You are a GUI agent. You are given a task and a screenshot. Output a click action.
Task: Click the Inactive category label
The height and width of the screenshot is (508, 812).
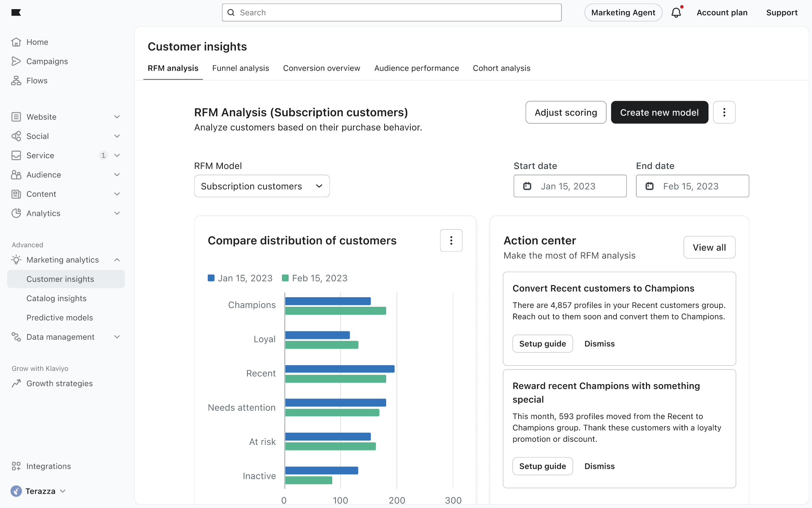[x=259, y=476]
